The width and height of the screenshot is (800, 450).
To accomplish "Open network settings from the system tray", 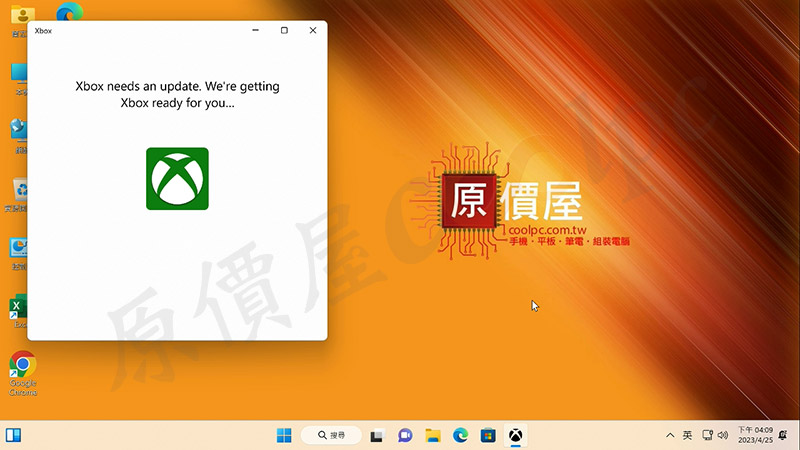I will click(707, 435).
